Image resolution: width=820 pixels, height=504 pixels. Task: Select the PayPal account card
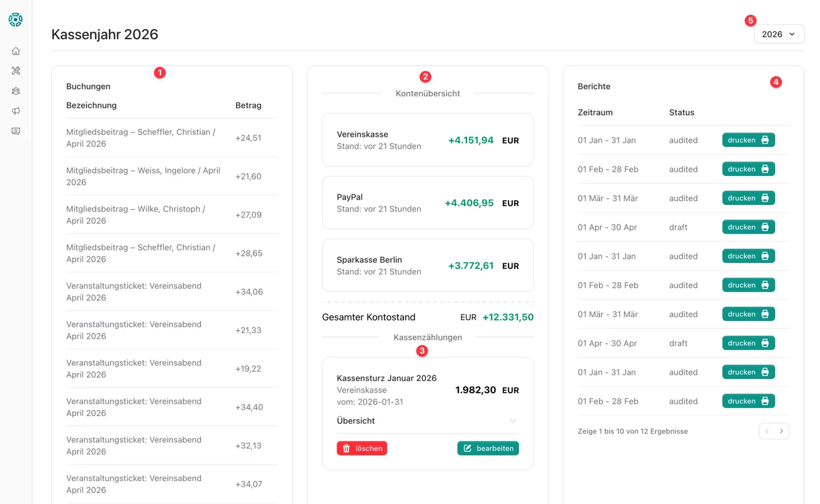428,203
